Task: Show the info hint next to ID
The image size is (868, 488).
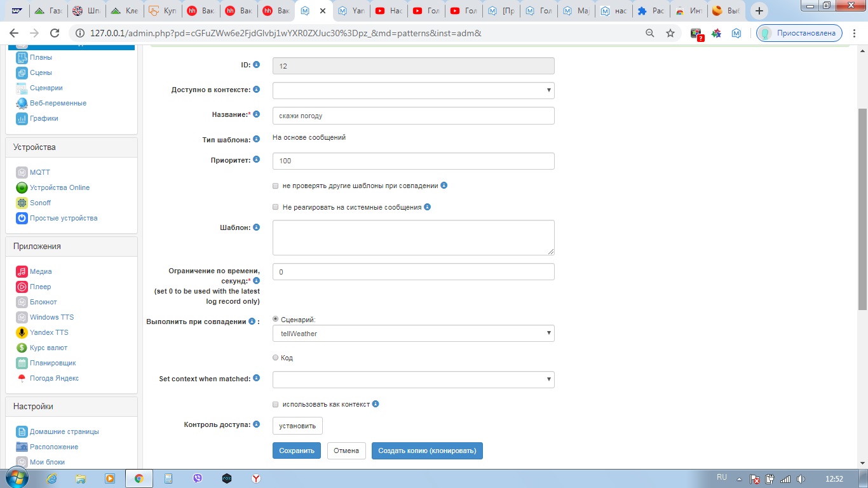Action: tap(257, 64)
